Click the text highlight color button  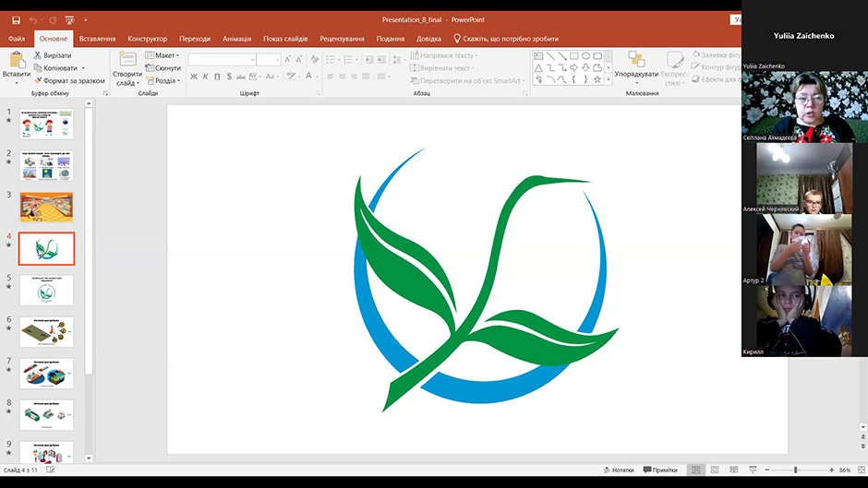[291, 77]
